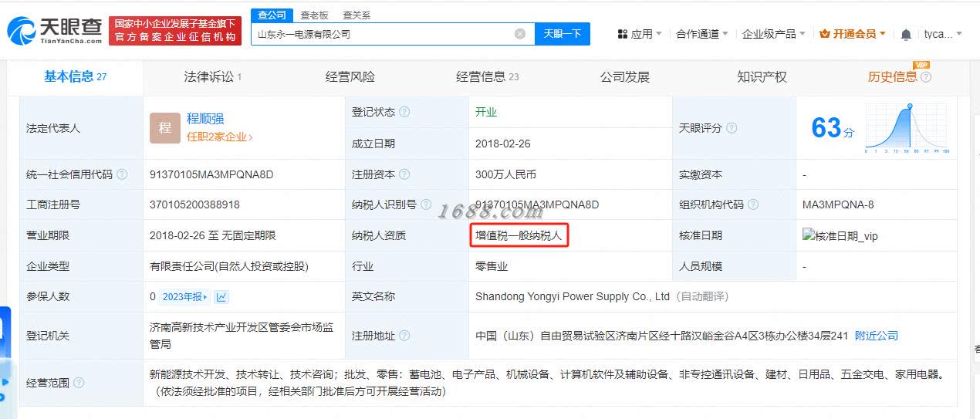Open the tyca... account dropdown
The image size is (980, 419).
943,34
